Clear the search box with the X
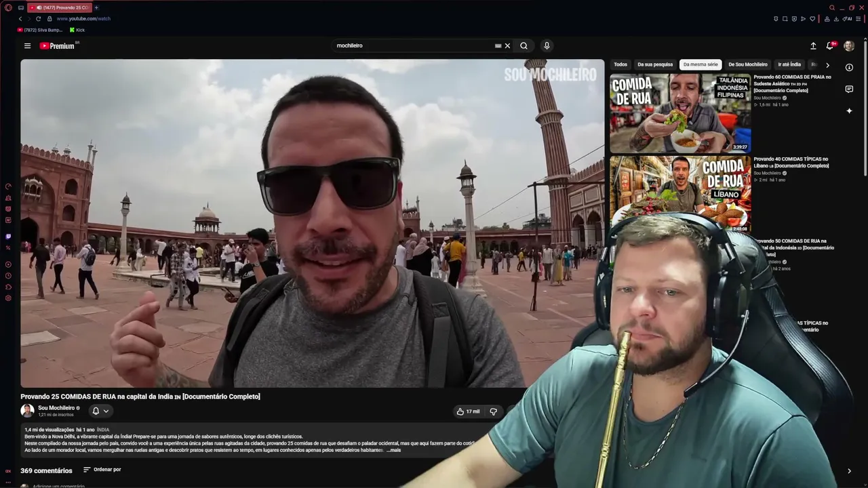Viewport: 868px width, 488px height. (507, 46)
